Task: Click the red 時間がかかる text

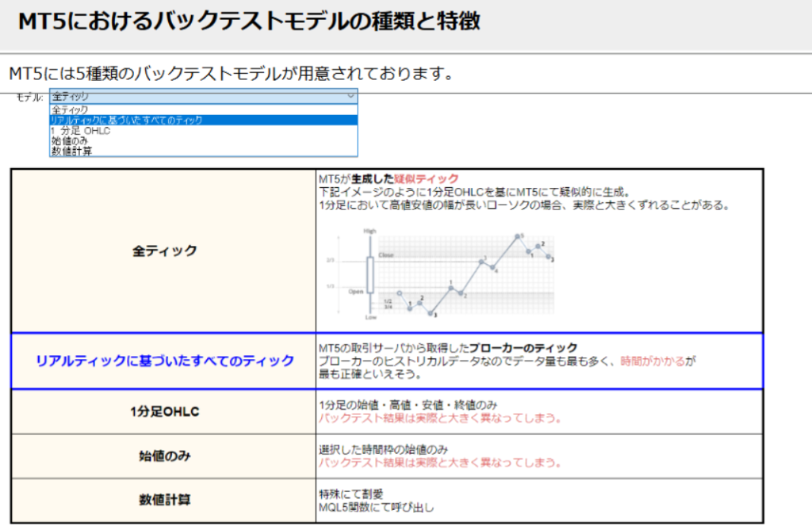Action: click(x=653, y=361)
